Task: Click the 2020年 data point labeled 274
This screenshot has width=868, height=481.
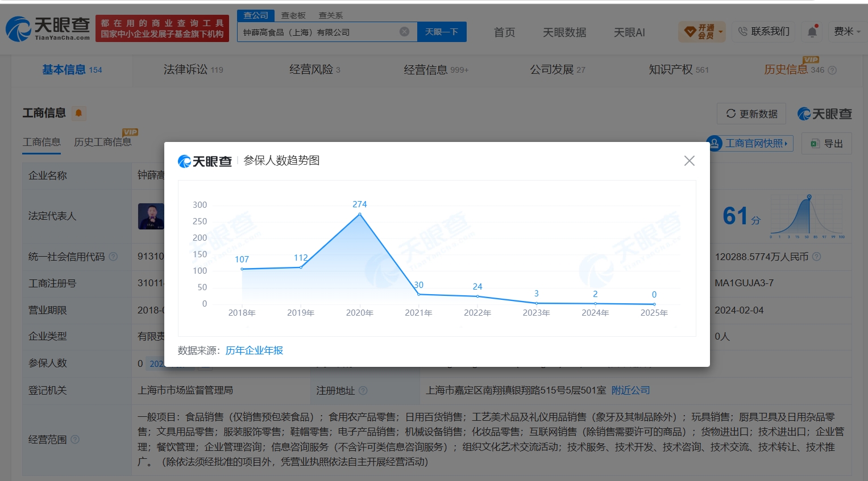Action: pyautogui.click(x=360, y=214)
